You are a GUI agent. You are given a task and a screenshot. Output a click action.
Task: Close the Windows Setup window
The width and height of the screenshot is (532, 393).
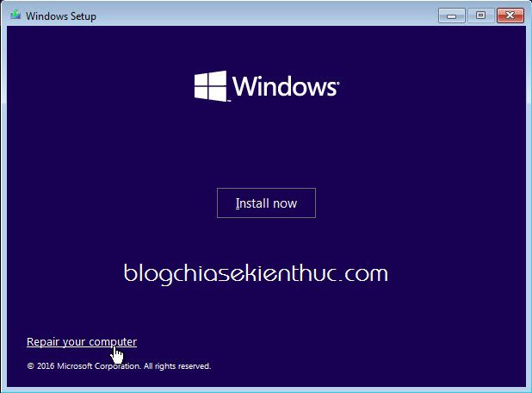(510, 16)
